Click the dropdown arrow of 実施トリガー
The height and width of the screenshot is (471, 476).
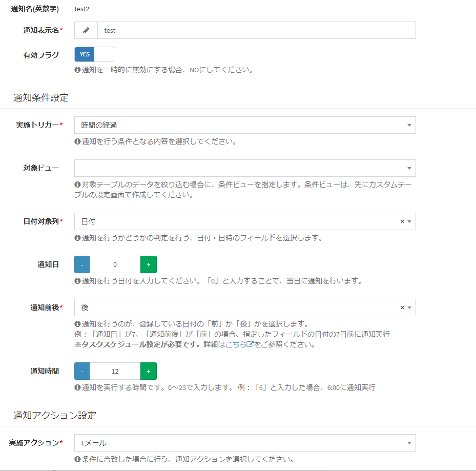coord(409,125)
